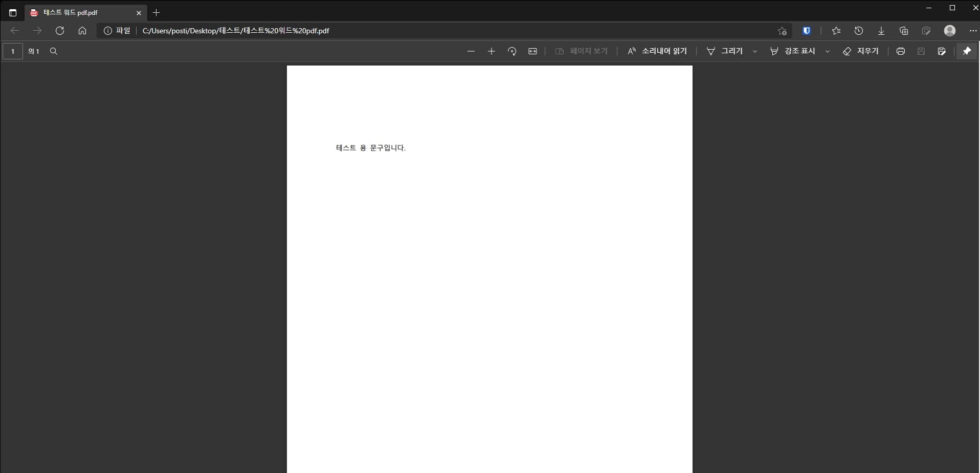Viewport: 980px width, 473px height.
Task: Open the browser settings menu (...)
Action: 973,31
